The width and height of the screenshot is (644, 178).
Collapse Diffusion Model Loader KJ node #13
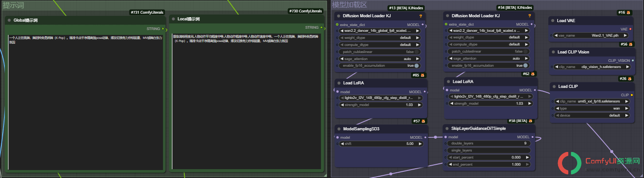pos(338,16)
